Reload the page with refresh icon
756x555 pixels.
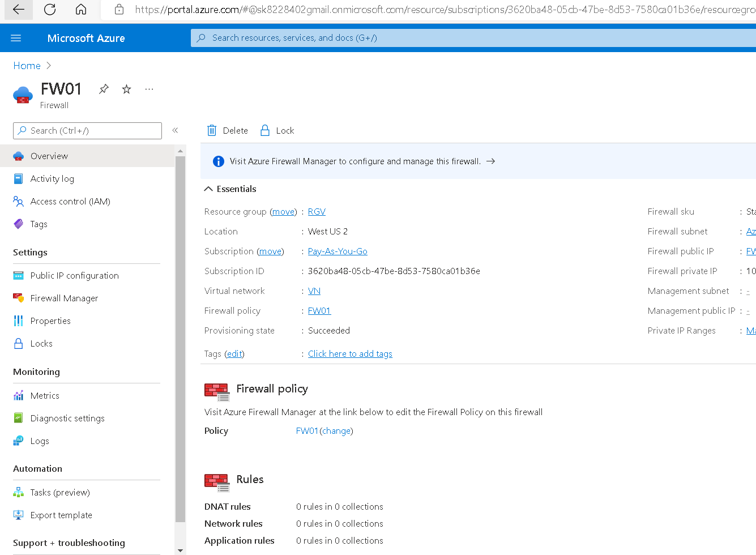click(x=50, y=9)
